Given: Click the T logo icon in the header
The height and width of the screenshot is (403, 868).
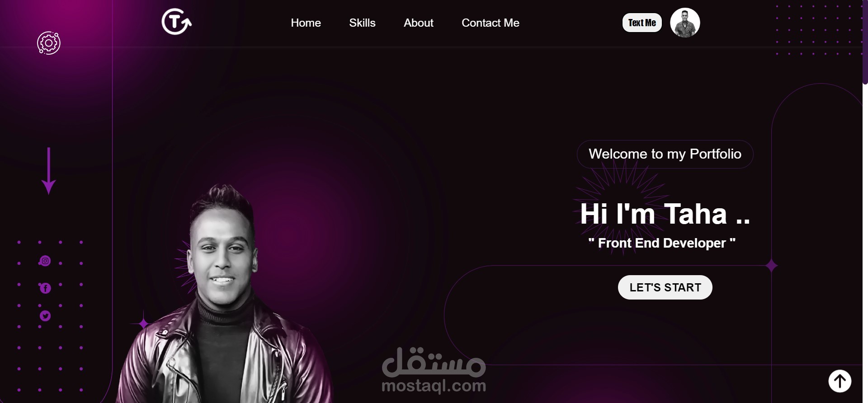Looking at the screenshot, I should [176, 22].
